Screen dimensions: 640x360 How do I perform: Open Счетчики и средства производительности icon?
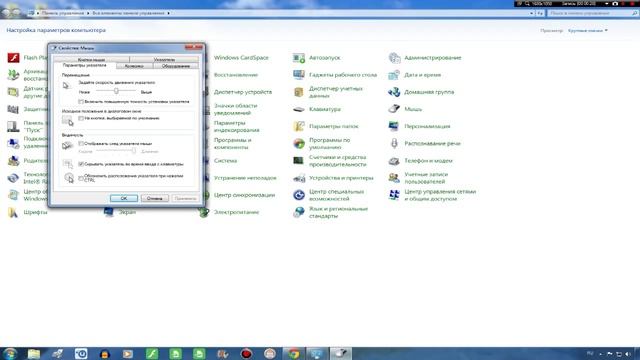pyautogui.click(x=299, y=160)
